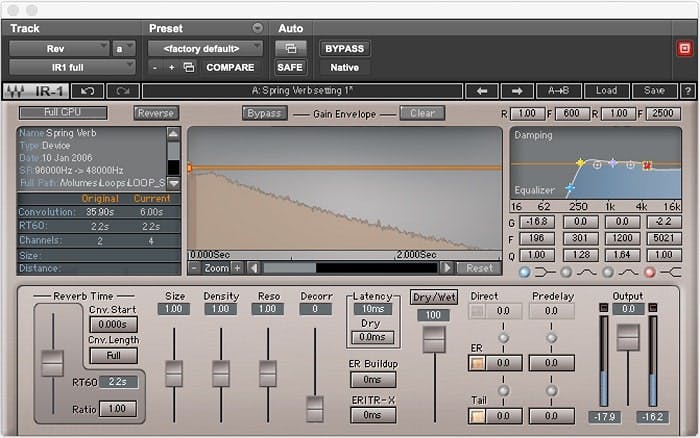700x438 pixels.
Task: Click the Dry/Wet fader handle
Action: pyautogui.click(x=433, y=341)
